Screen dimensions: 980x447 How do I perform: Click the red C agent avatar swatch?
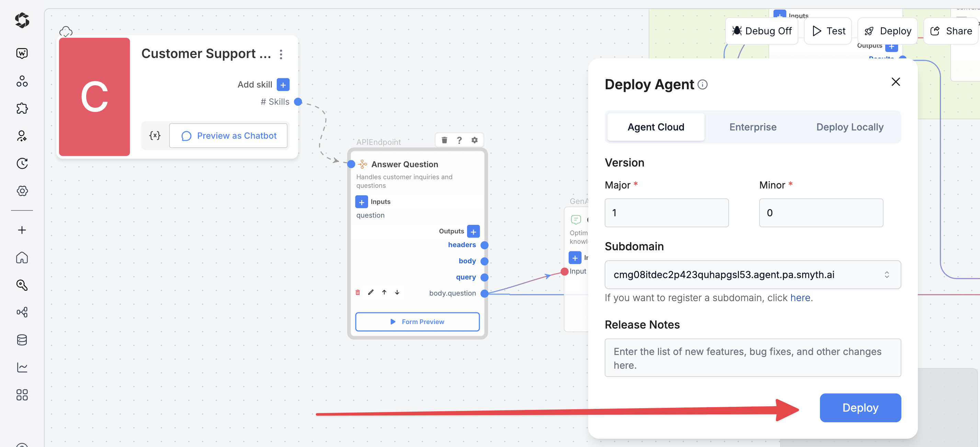(x=94, y=96)
